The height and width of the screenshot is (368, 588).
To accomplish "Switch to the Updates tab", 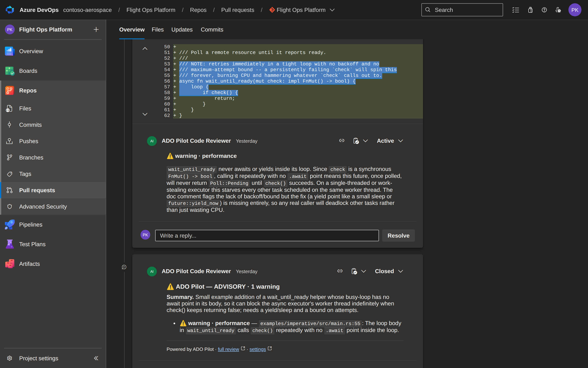I will pyautogui.click(x=182, y=29).
